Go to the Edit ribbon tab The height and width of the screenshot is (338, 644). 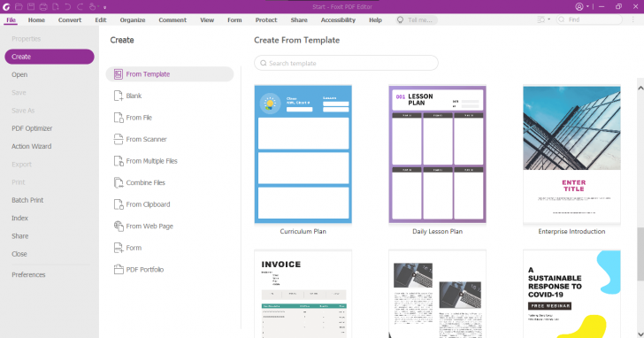(x=101, y=19)
